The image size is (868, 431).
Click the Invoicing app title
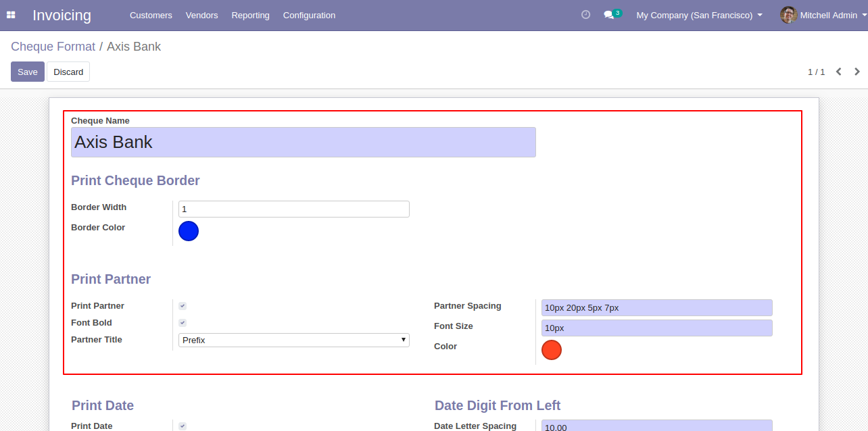[62, 15]
